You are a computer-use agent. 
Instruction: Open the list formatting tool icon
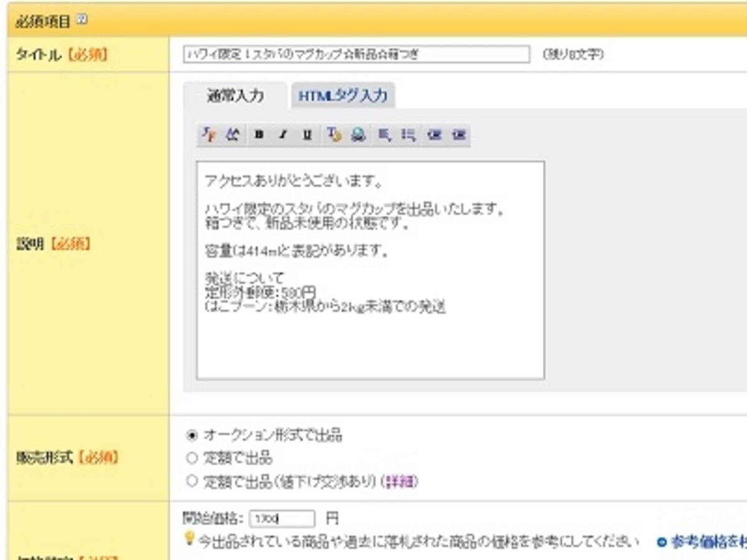[408, 134]
